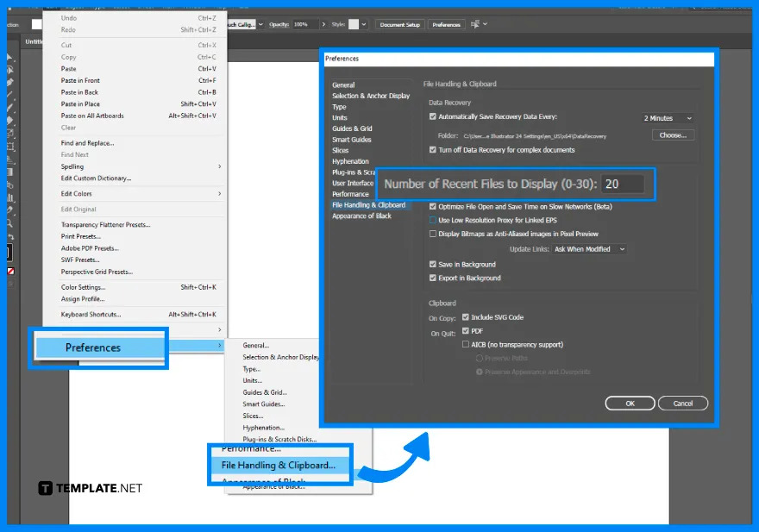Click OK in the Preferences dialog
This screenshot has height=532, width=759.
630,403
